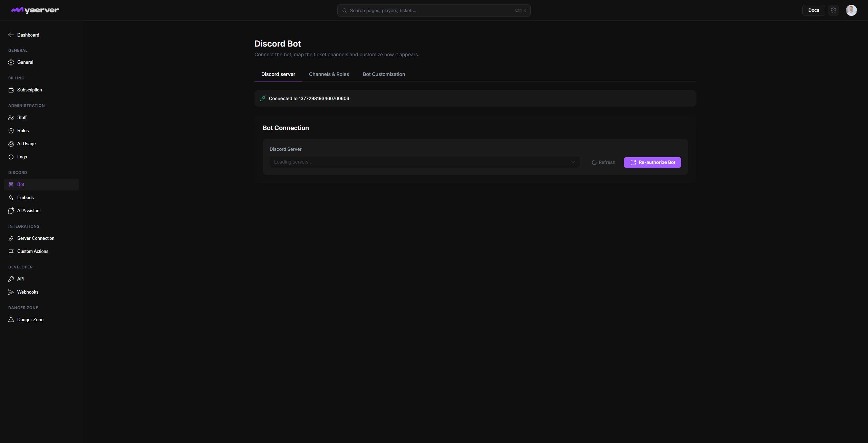The image size is (868, 443).
Task: Click the API key icon
Action: pos(11,279)
